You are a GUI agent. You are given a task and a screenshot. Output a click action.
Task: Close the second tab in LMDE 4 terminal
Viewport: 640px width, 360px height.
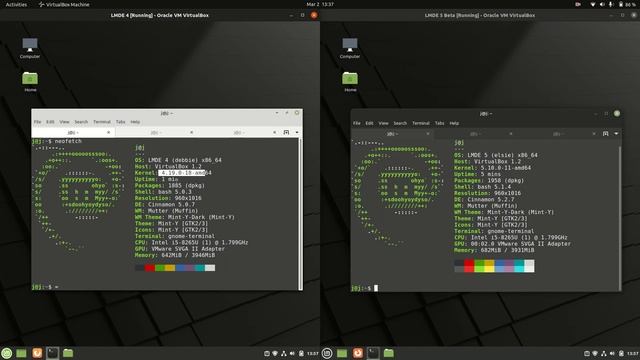(x=191, y=132)
